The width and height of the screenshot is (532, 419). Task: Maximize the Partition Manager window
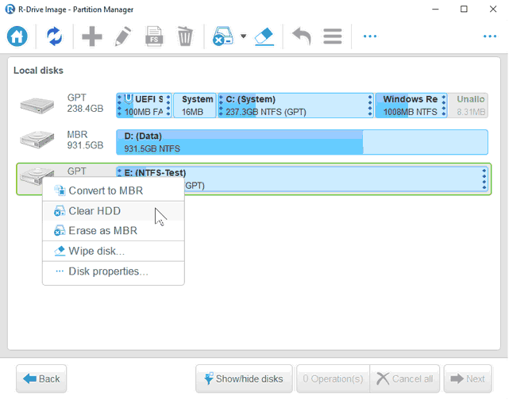pos(464,10)
